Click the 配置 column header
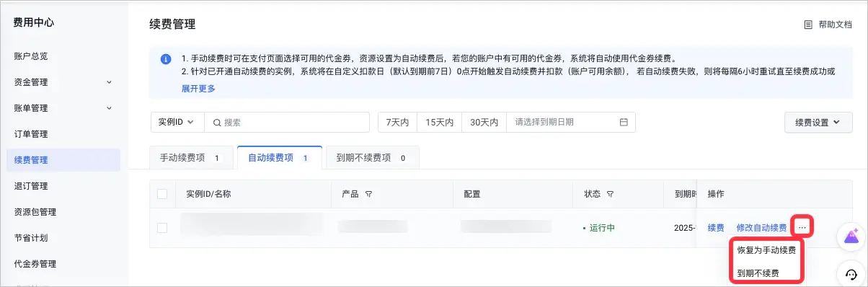Image resolution: width=868 pixels, height=287 pixels. point(472,194)
